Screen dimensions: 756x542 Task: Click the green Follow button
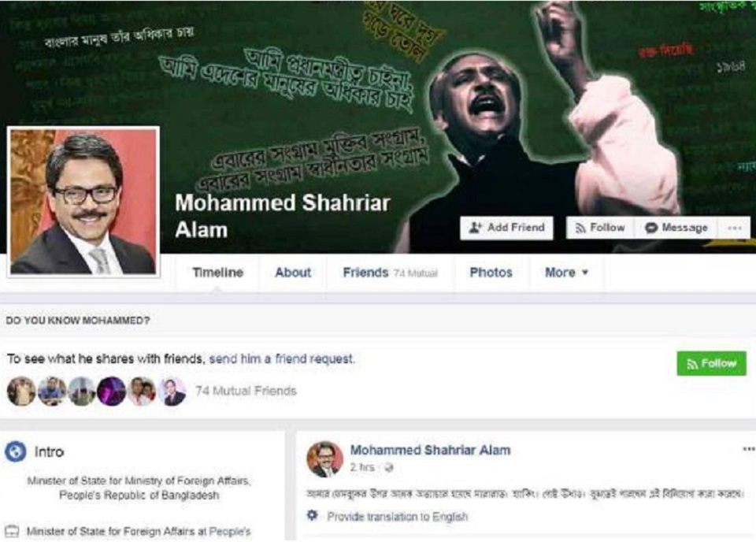coord(711,363)
